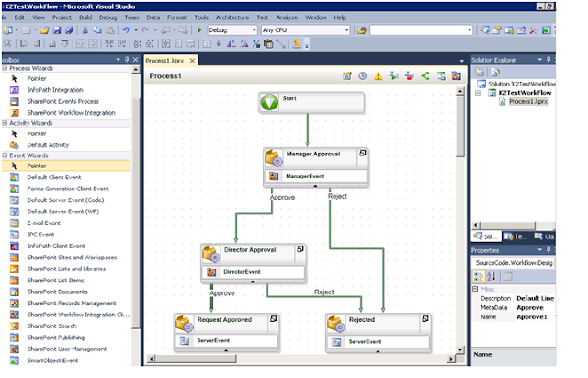Screen dimensions: 588x378
Task: Click the Undo arrow icon
Action: click(x=126, y=30)
